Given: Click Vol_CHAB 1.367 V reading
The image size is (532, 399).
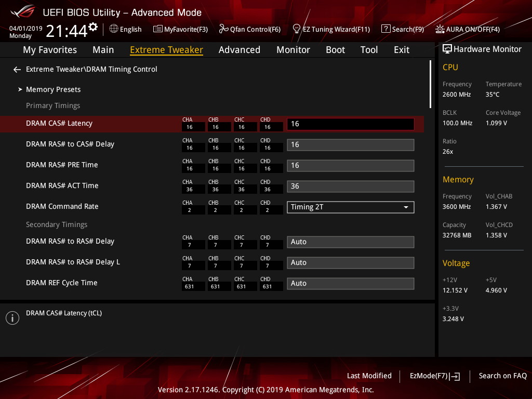Looking at the screenshot, I should (x=496, y=207).
